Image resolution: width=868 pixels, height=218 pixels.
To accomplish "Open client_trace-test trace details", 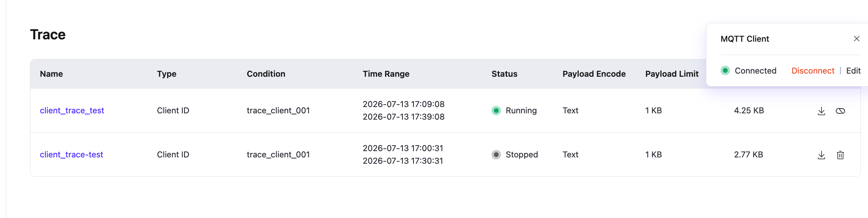I will tap(71, 155).
